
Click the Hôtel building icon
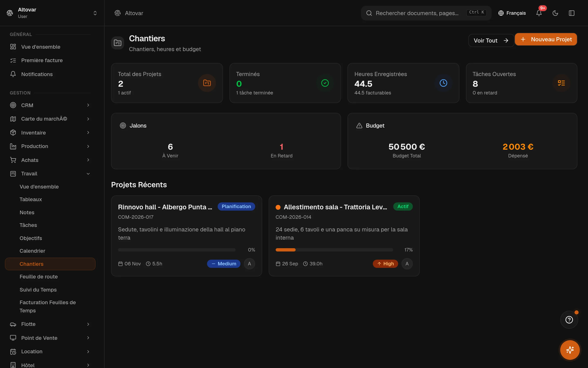(13, 365)
